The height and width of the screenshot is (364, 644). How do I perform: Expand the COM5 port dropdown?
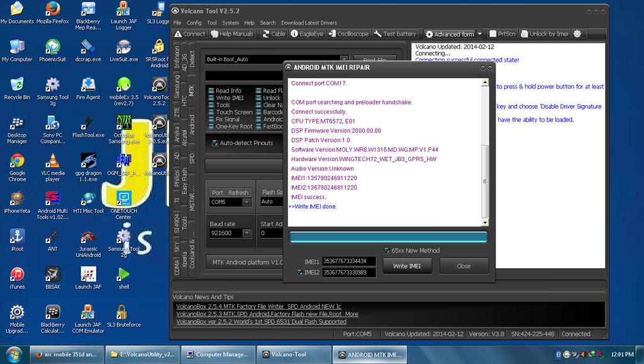[x=247, y=202]
